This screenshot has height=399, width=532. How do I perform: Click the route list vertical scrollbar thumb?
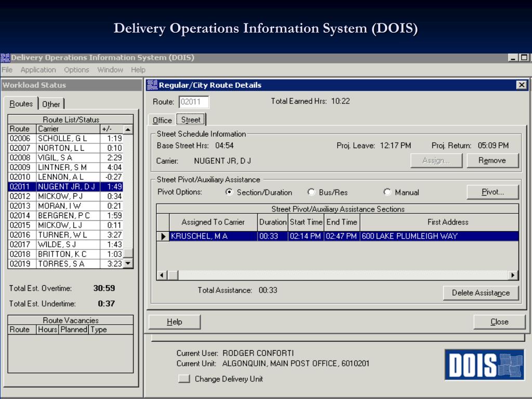128,254
